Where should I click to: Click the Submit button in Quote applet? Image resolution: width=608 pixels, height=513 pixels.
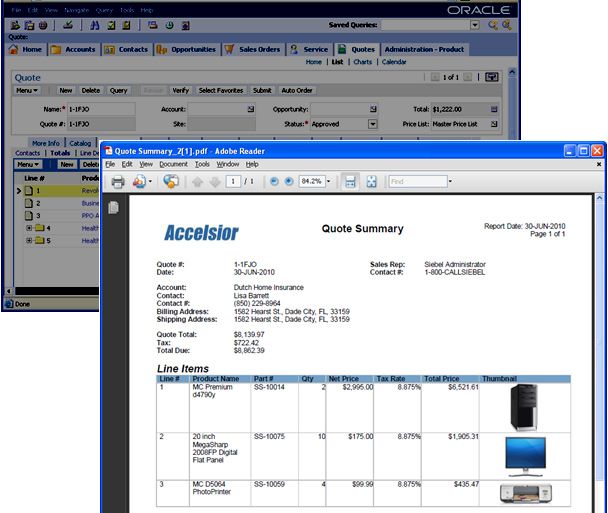262,90
